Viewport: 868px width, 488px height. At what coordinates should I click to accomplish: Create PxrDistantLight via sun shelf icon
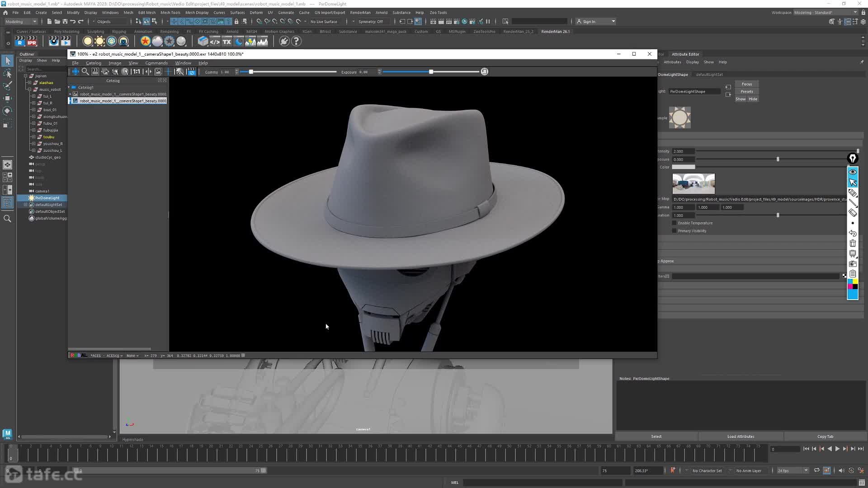100,42
